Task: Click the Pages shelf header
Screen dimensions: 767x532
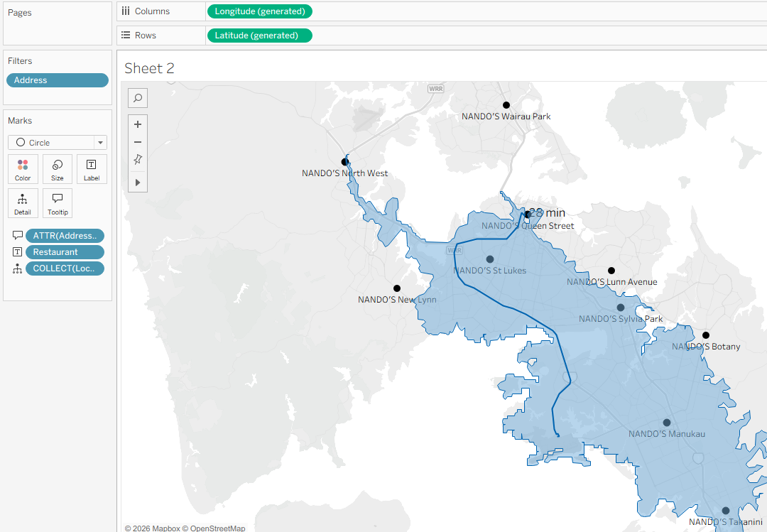Action: point(20,13)
